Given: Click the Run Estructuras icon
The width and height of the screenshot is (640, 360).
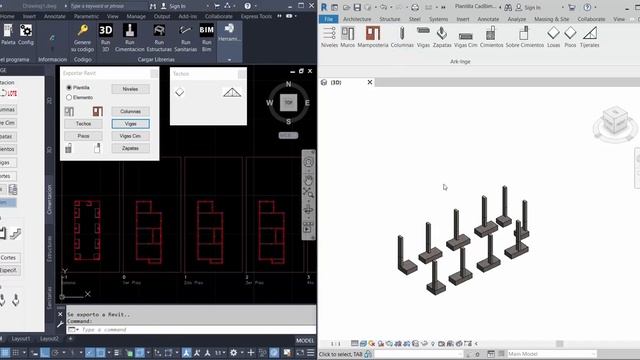Looking at the screenshot, I should (x=159, y=31).
